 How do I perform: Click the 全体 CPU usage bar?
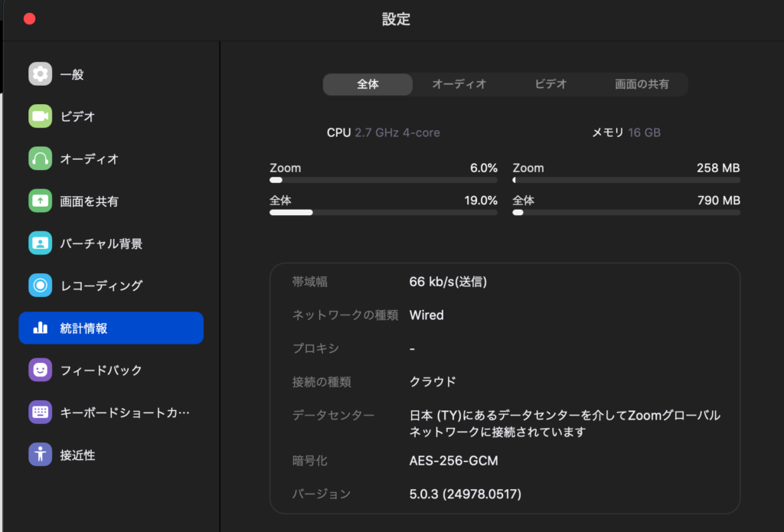point(384,213)
